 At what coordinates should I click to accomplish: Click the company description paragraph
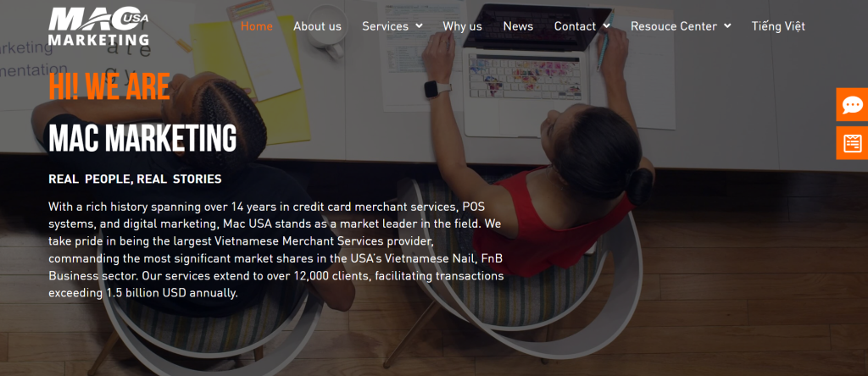click(276, 250)
